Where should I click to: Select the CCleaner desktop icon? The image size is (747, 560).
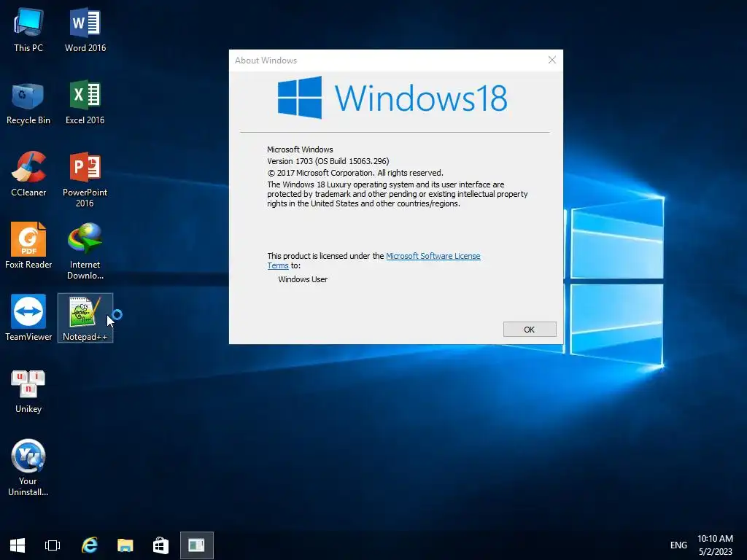pos(28,174)
